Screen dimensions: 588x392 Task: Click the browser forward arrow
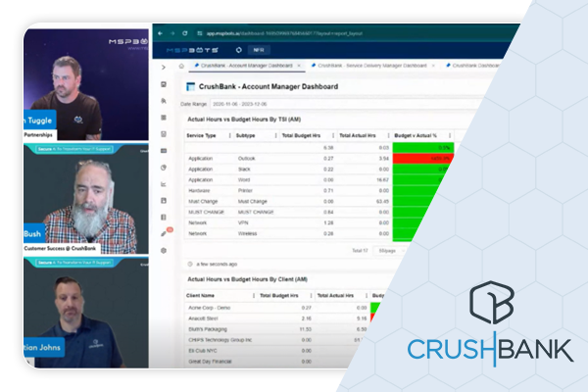coord(172,33)
